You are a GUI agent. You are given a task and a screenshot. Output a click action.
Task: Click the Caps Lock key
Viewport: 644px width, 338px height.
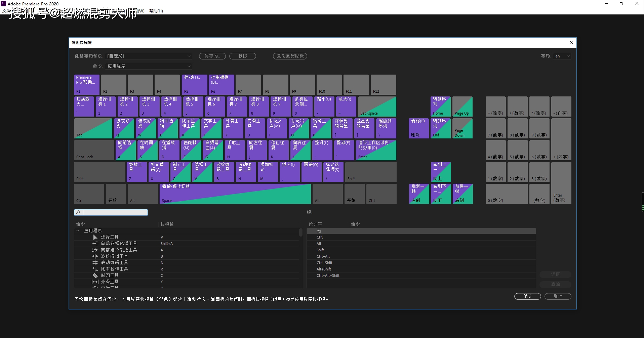click(94, 150)
